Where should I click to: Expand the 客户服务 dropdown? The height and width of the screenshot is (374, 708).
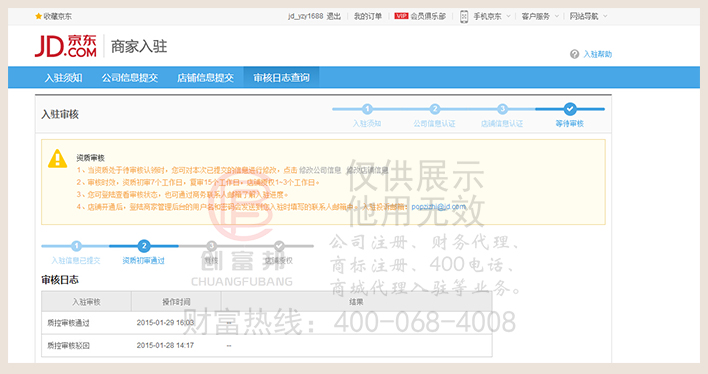(x=557, y=16)
